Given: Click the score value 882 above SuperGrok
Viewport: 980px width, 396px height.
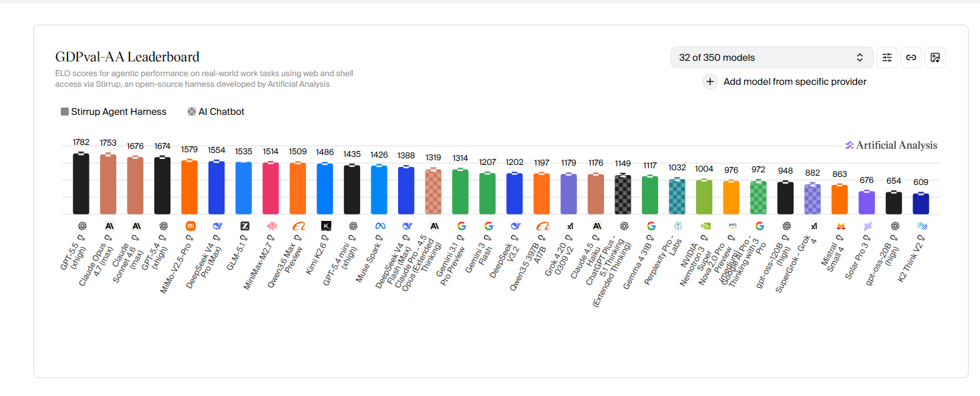Looking at the screenshot, I should (x=812, y=172).
